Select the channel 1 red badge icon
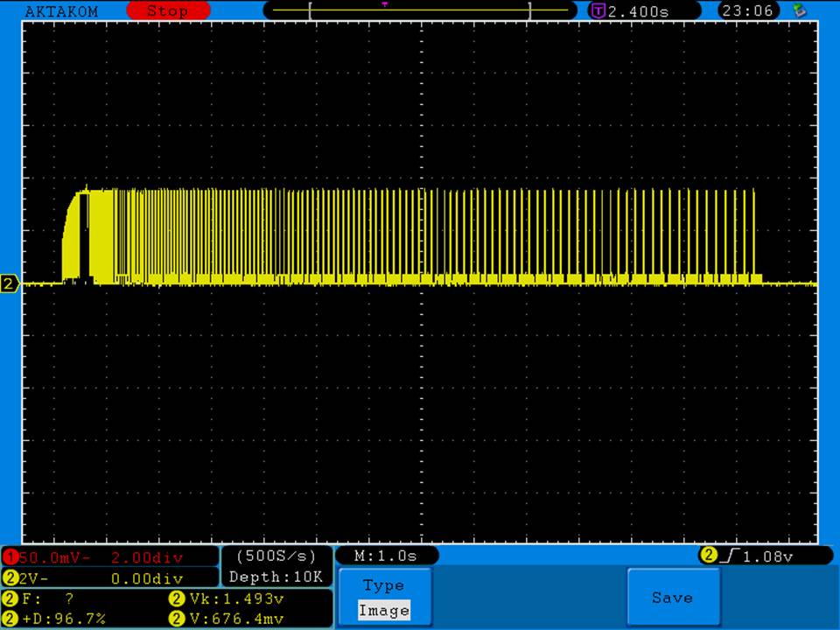Viewport: 840px width, 630px height. point(11,557)
